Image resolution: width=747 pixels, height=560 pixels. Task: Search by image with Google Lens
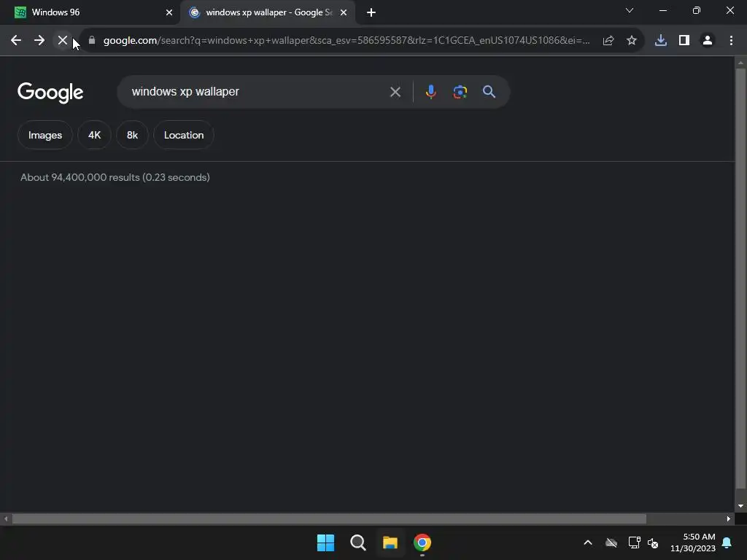(460, 92)
